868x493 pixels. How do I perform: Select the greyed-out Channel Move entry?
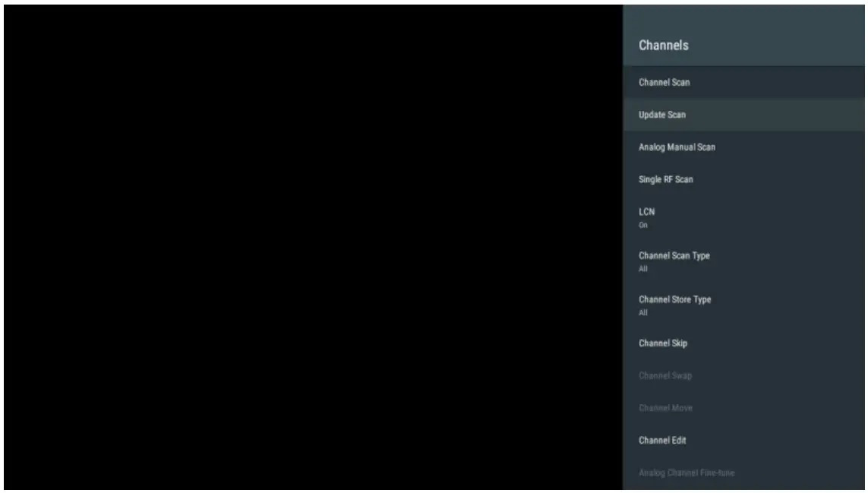[x=743, y=408]
